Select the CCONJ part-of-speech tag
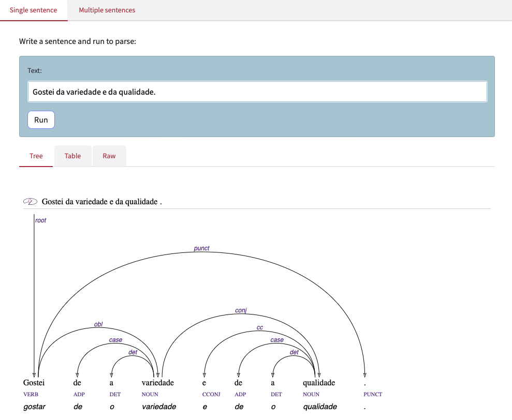512x420 pixels. pyautogui.click(x=211, y=394)
